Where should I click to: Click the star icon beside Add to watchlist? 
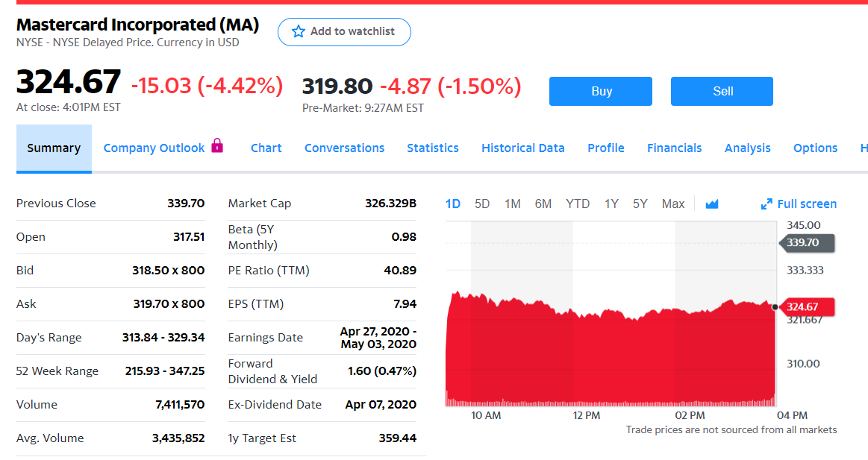[299, 31]
